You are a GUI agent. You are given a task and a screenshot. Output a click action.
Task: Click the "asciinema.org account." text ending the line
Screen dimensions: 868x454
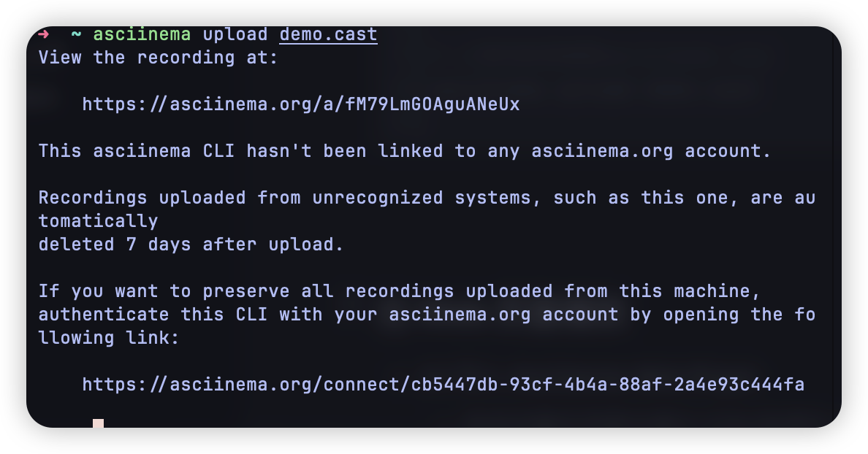(x=651, y=151)
